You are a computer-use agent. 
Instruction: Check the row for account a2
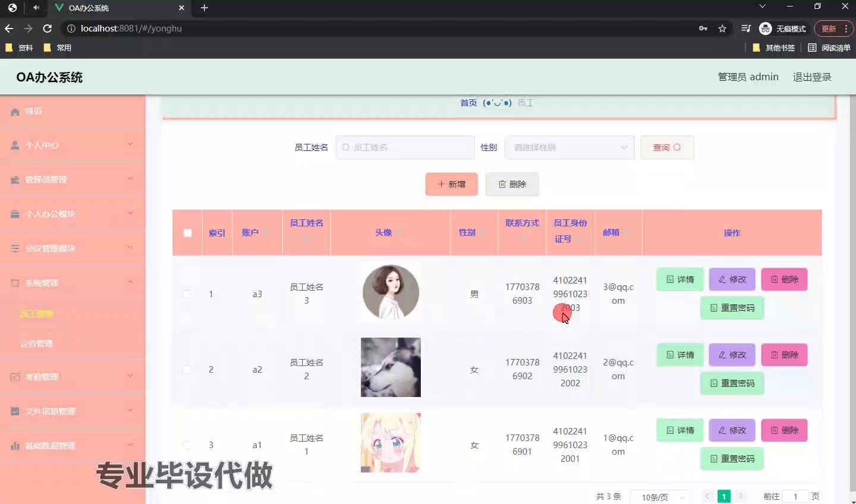[x=187, y=370]
